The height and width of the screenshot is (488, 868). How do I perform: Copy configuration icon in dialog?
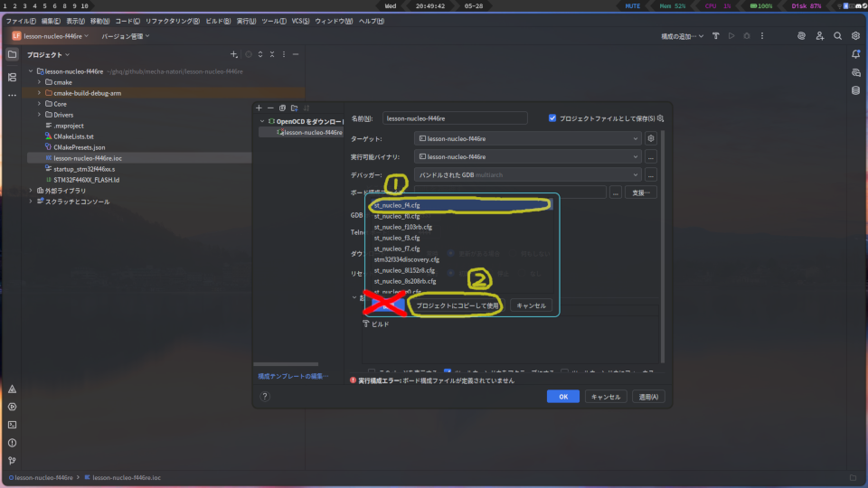click(282, 108)
